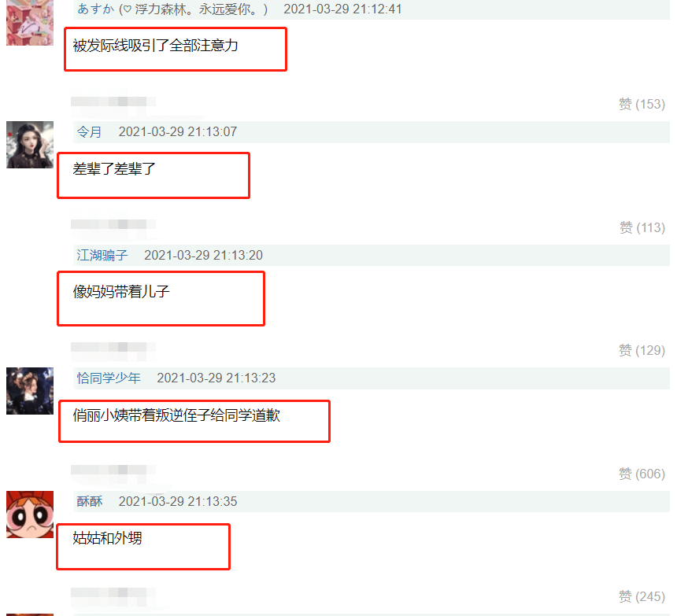Open the username link 令月
Screen dimensions: 677x616
click(89, 131)
